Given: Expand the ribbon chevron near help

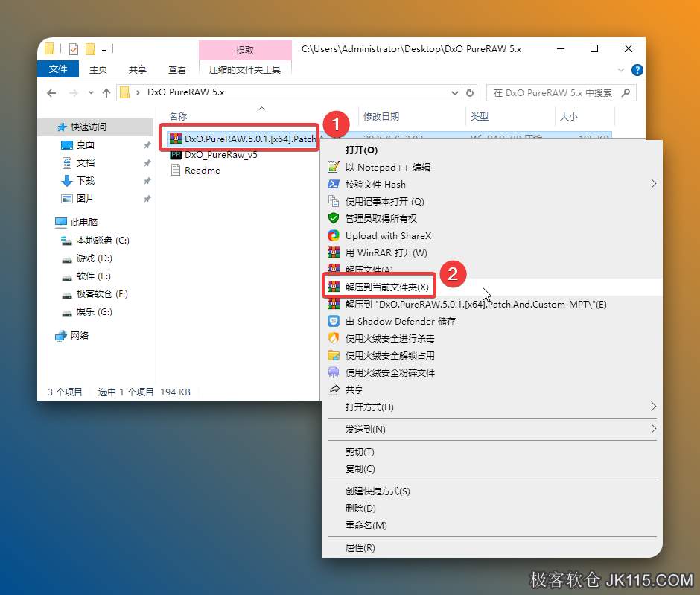Looking at the screenshot, I should tap(621, 70).
